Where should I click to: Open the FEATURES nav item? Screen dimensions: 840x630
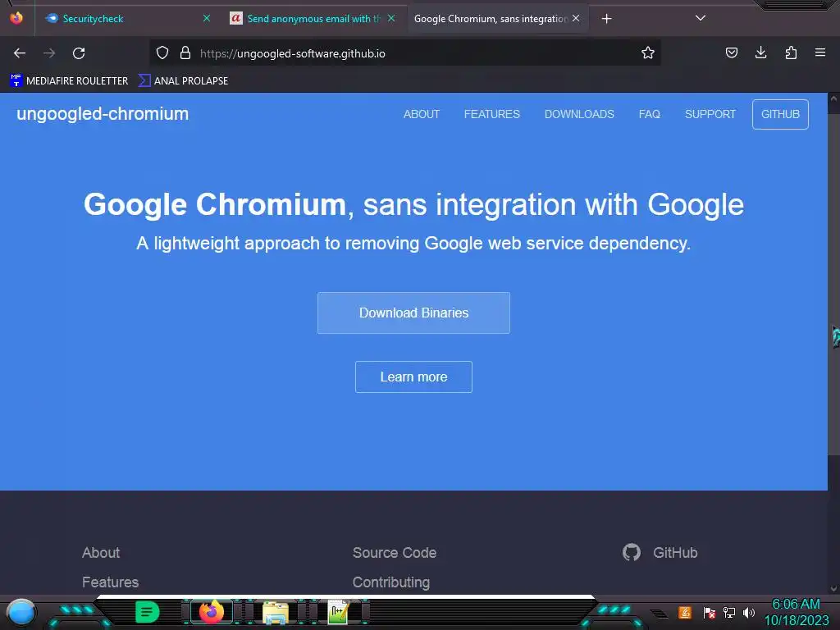pyautogui.click(x=492, y=114)
